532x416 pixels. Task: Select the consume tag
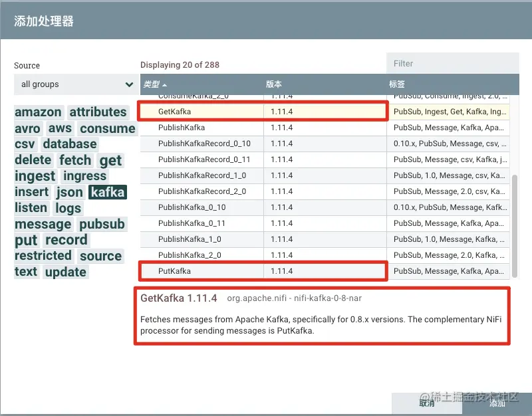click(108, 128)
